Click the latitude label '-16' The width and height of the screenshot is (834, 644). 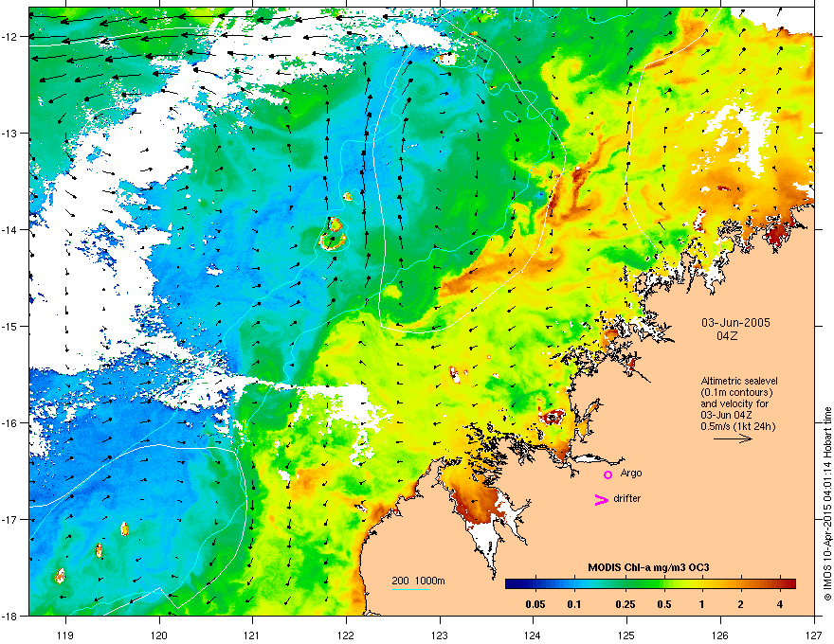pyautogui.click(x=9, y=423)
